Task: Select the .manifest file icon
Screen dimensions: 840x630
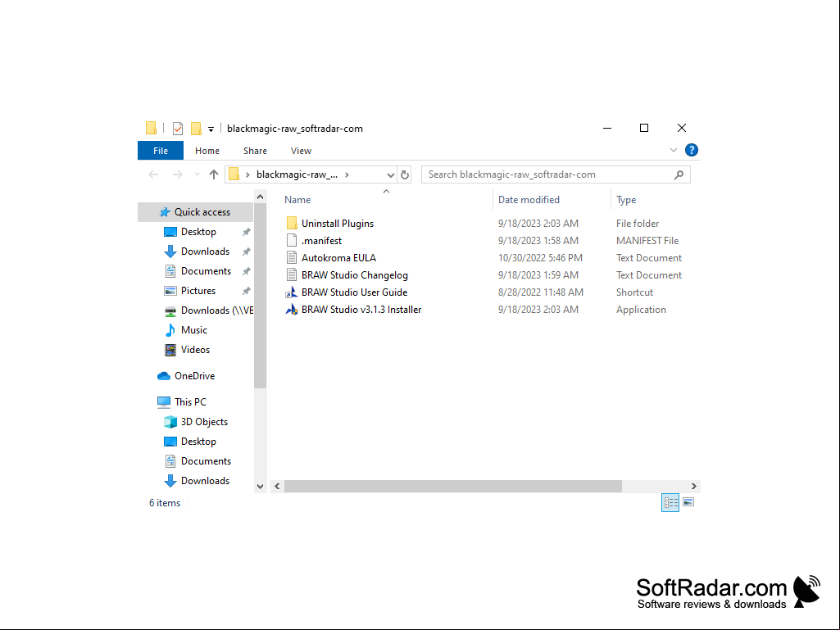Action: coord(292,240)
